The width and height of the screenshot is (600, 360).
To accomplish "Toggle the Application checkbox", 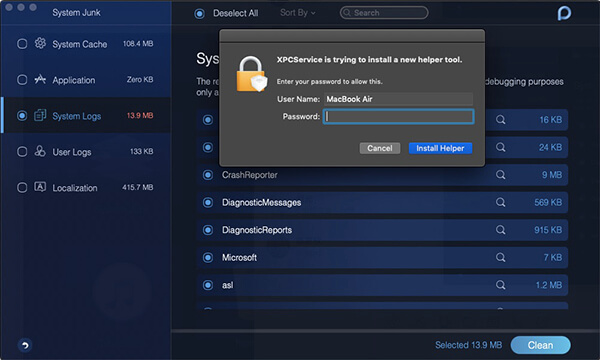I will pos(22,80).
